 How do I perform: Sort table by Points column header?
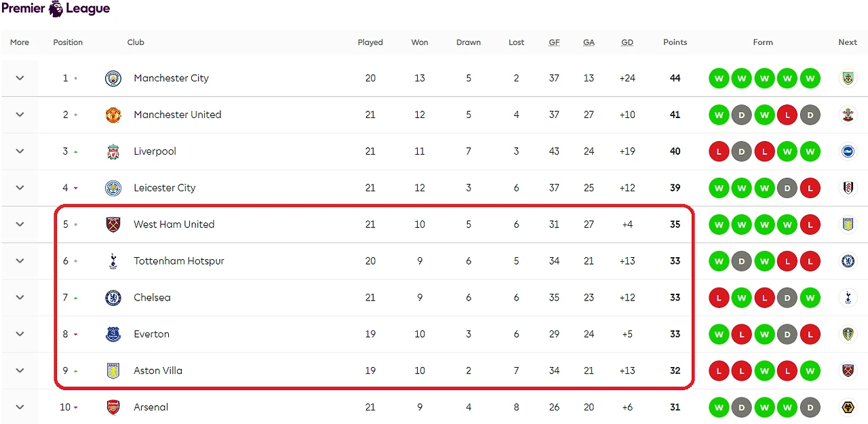click(675, 42)
